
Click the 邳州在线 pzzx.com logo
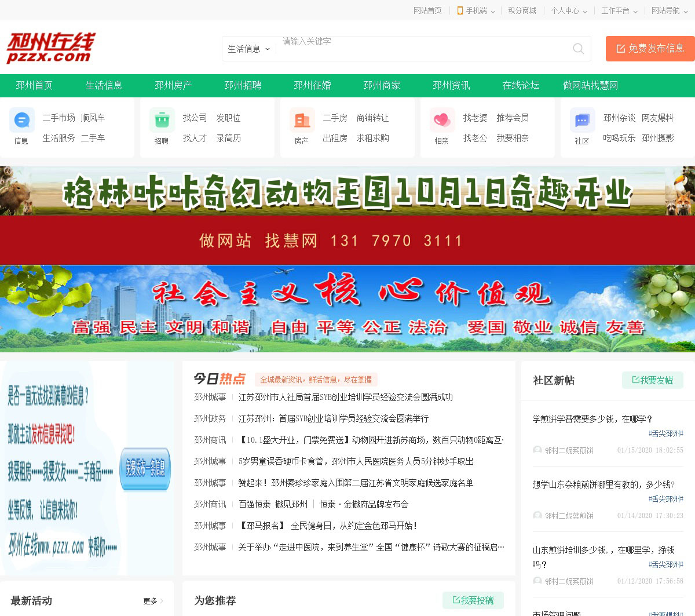coord(50,48)
